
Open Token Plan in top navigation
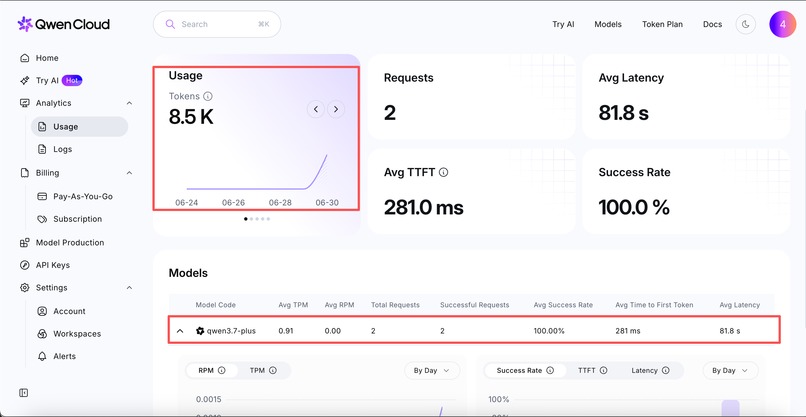pyautogui.click(x=663, y=24)
